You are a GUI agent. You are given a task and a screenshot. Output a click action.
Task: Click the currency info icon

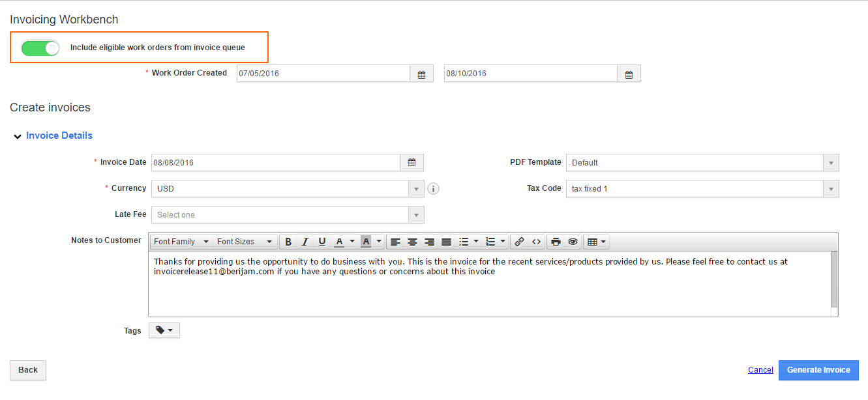tap(434, 189)
